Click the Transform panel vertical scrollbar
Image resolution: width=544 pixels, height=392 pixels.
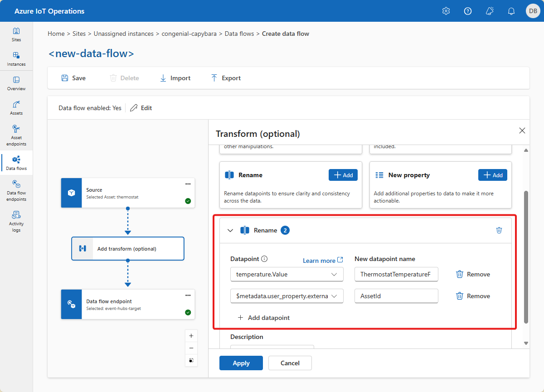click(x=526, y=257)
